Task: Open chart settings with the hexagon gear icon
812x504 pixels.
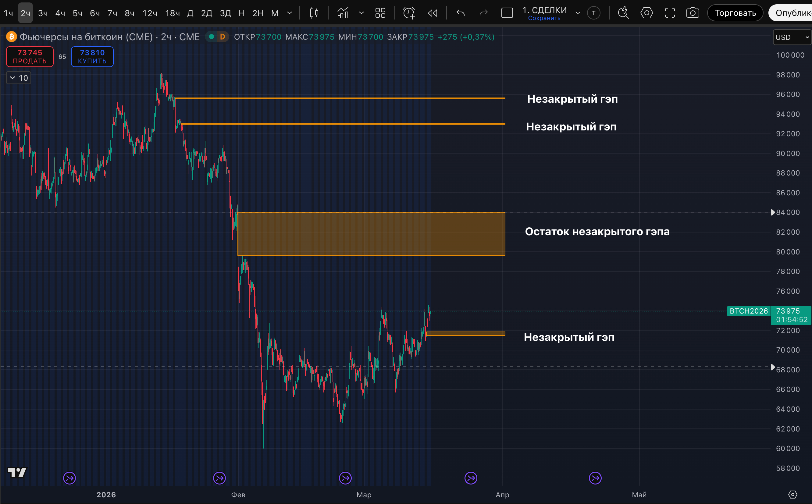Action: pos(646,13)
